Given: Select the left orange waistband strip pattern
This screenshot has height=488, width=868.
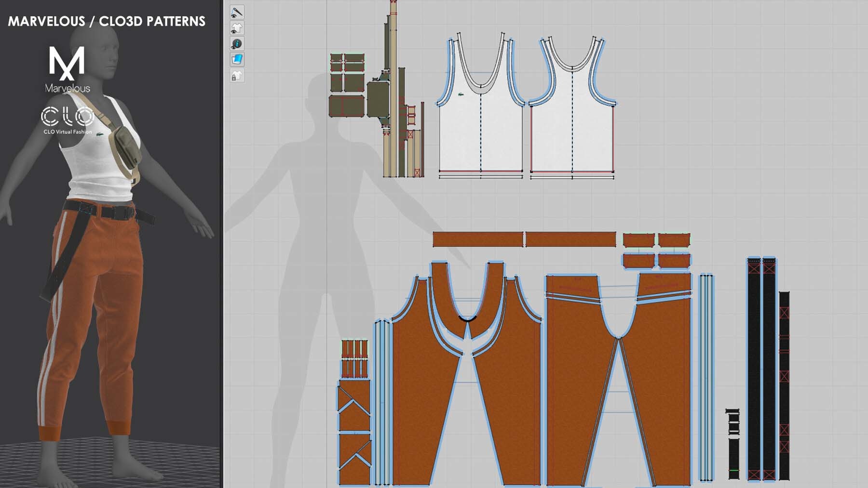Looking at the screenshot, I should click(x=477, y=239).
